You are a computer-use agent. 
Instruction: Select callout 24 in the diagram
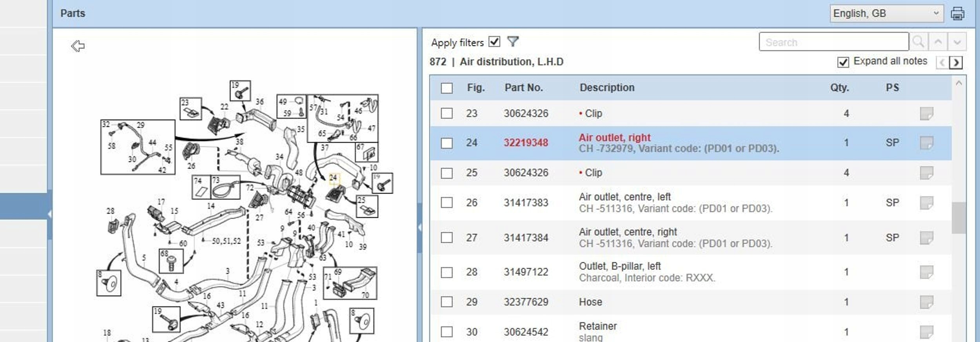point(334,178)
